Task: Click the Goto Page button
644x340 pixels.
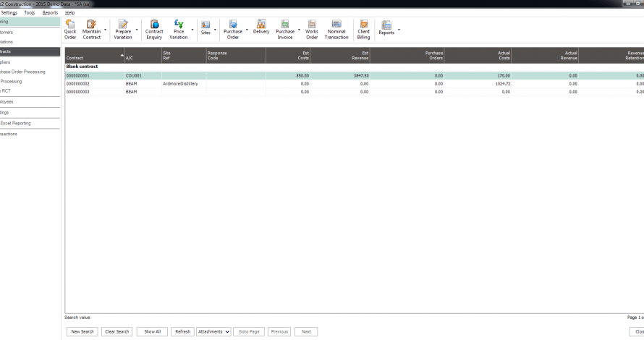Action: [x=249, y=332]
